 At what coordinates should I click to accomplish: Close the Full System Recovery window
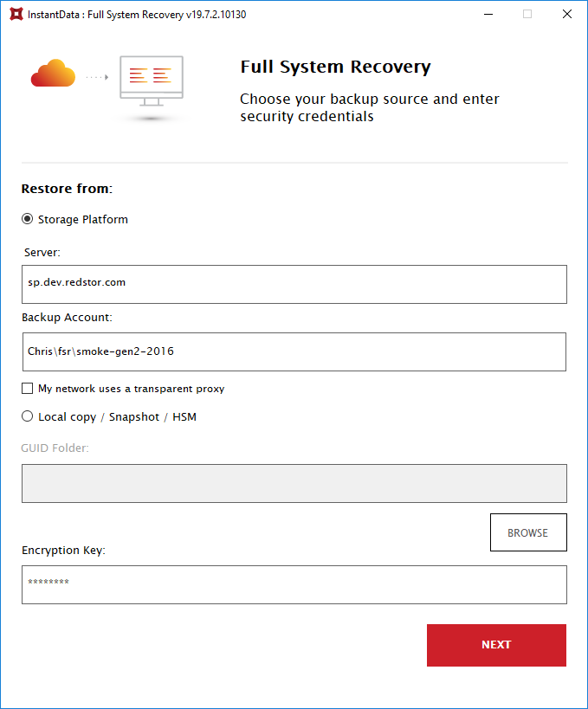pyautogui.click(x=566, y=14)
